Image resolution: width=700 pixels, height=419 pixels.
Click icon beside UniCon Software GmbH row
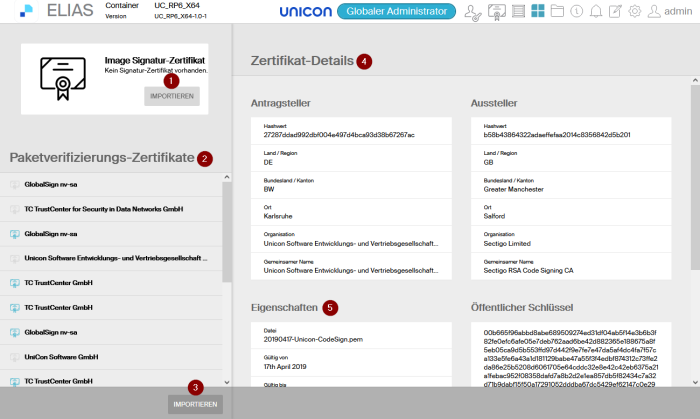[x=15, y=357]
